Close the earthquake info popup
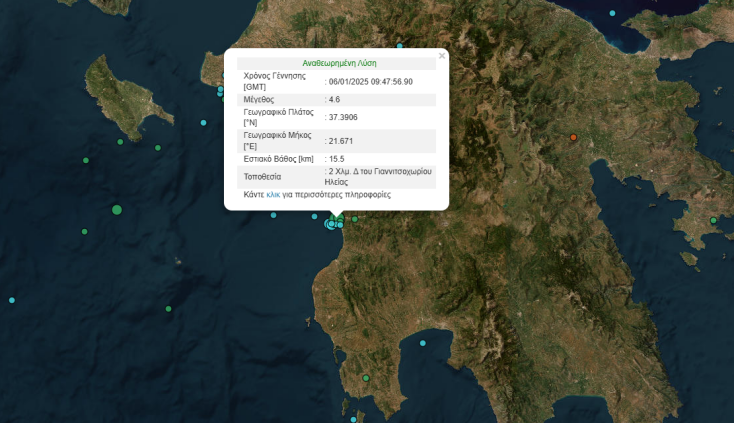Screen dimensions: 734x423 point(441,56)
